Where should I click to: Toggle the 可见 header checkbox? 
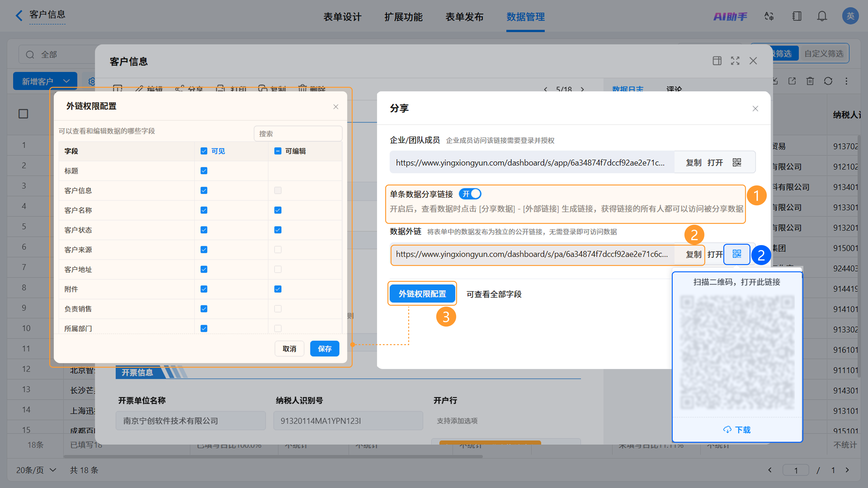point(204,151)
